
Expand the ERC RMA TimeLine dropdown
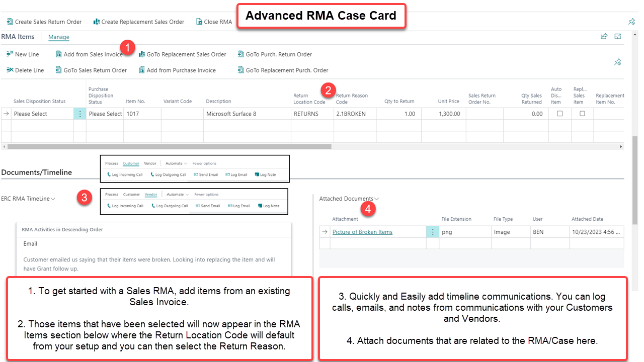click(x=28, y=199)
